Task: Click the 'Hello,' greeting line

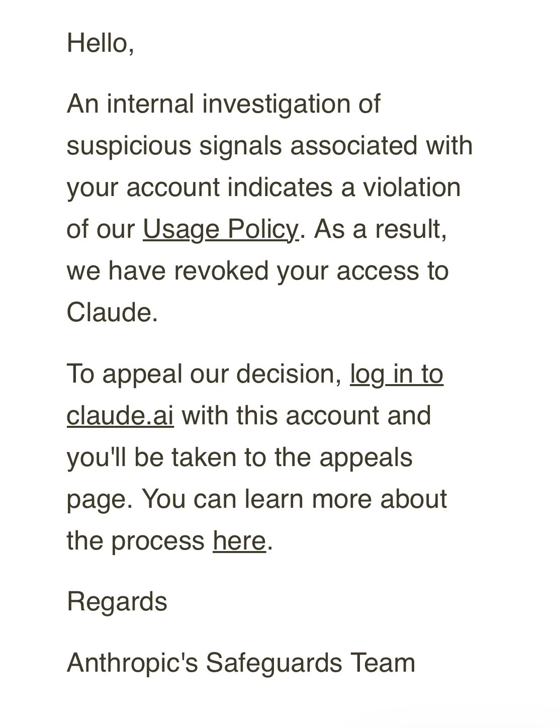Action: coord(101,43)
